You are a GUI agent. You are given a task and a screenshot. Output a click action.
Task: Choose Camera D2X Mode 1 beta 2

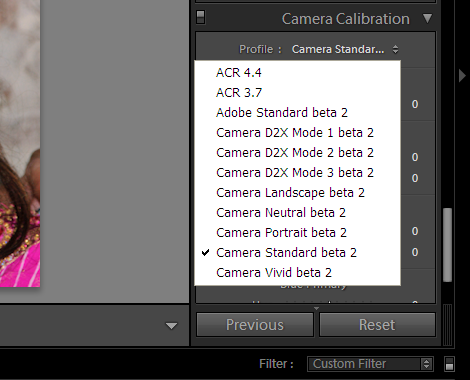[x=297, y=133]
